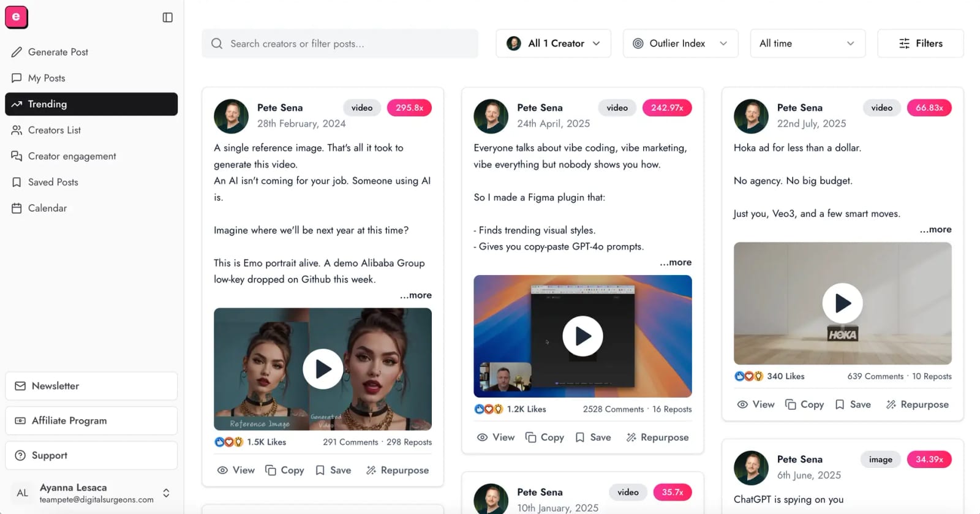View the 28th February 2024 post
Image resolution: width=980 pixels, height=514 pixels.
236,470
